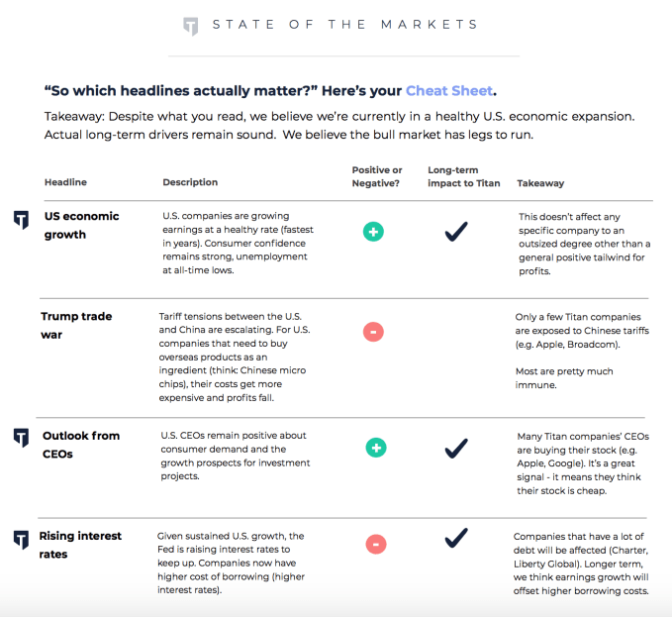Click the checkmark in the Outlook from CEOs row
The image size is (672, 617).
(455, 449)
